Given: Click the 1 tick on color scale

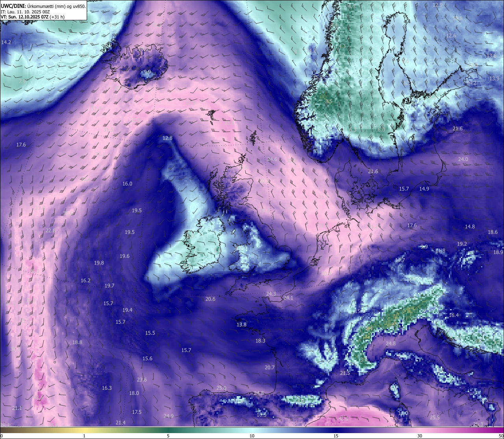Looking at the screenshot, I should [84, 436].
